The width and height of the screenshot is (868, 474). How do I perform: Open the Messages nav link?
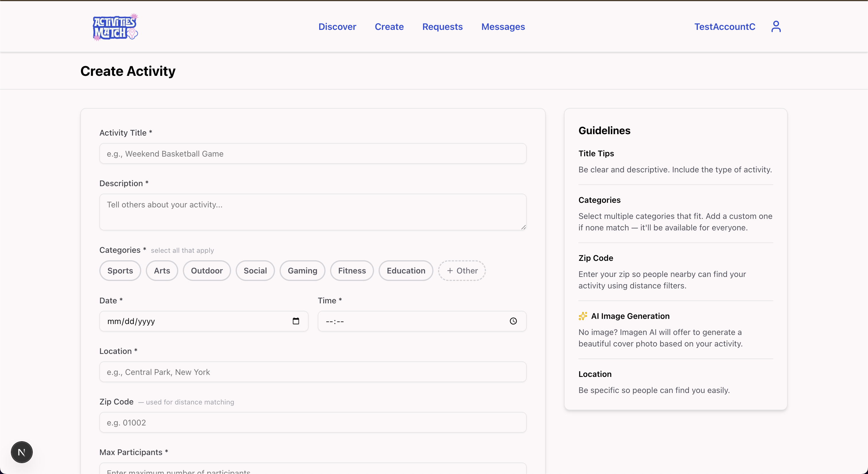[x=503, y=27]
